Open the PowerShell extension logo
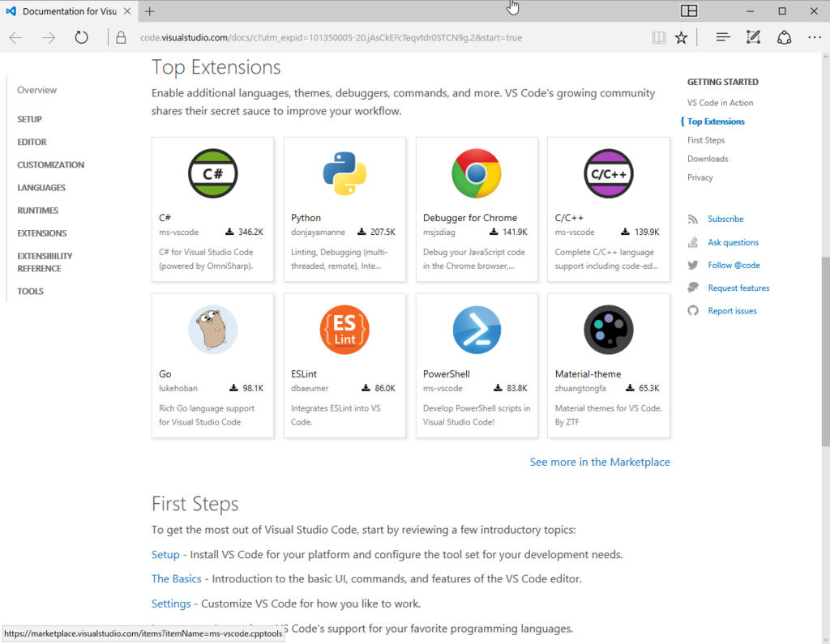Screen dimensions: 830x644 click(477, 330)
